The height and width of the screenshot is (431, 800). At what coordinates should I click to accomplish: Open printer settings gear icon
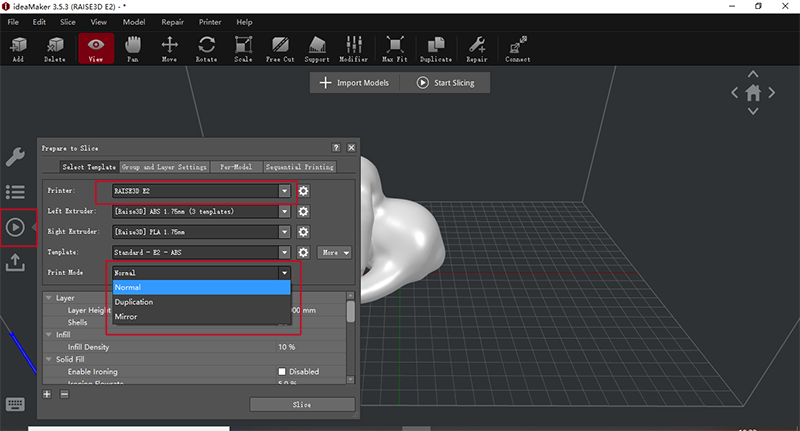(304, 191)
